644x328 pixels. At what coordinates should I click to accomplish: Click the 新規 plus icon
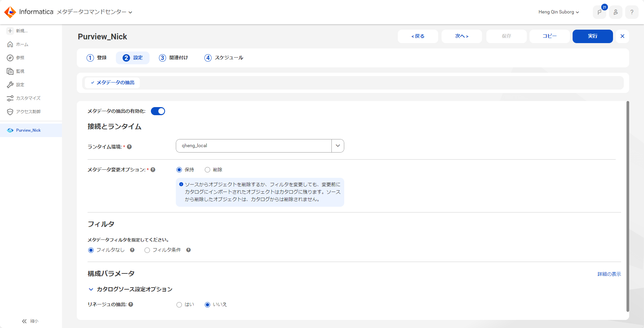pos(10,31)
